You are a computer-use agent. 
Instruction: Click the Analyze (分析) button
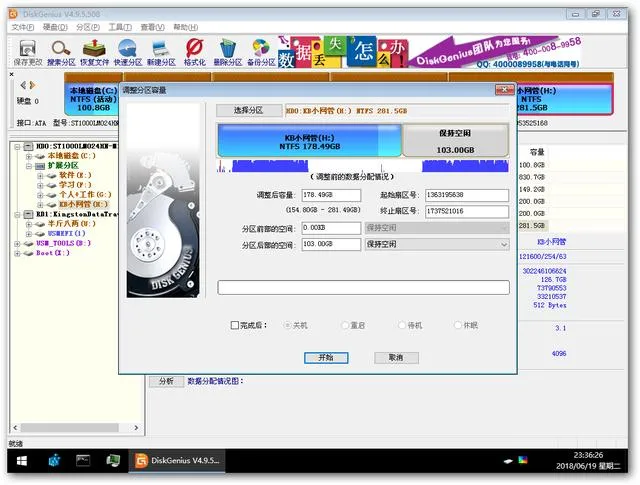pyautogui.click(x=166, y=381)
